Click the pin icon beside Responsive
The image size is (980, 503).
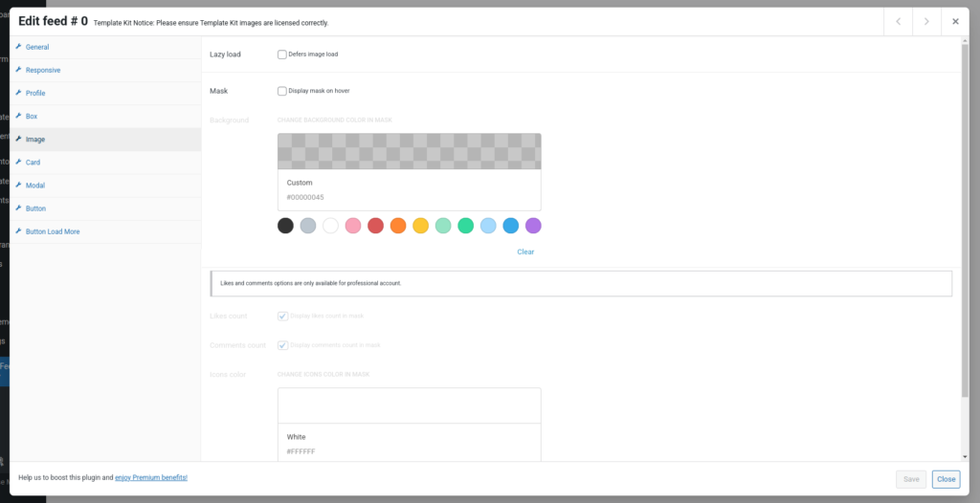pos(17,70)
